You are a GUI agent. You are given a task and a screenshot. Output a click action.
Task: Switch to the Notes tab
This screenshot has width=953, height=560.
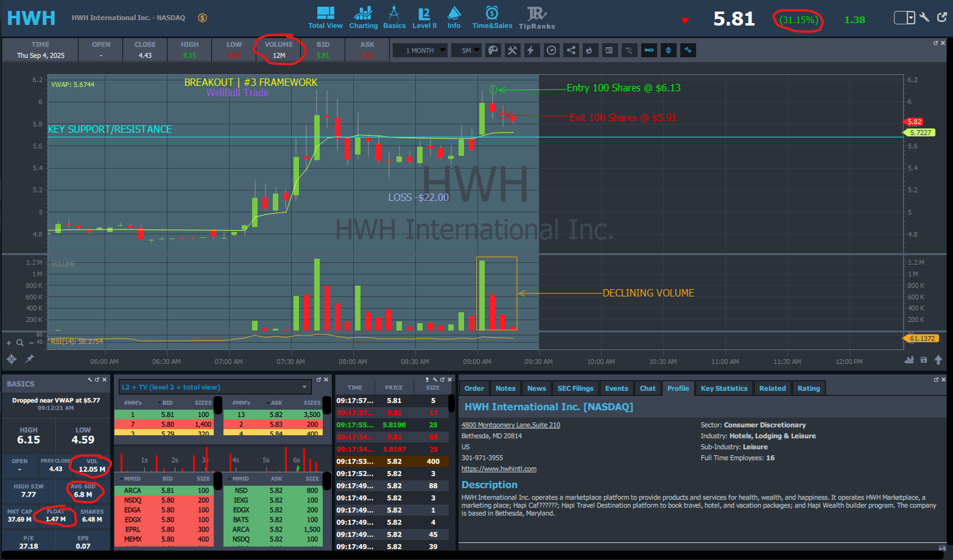pos(505,388)
